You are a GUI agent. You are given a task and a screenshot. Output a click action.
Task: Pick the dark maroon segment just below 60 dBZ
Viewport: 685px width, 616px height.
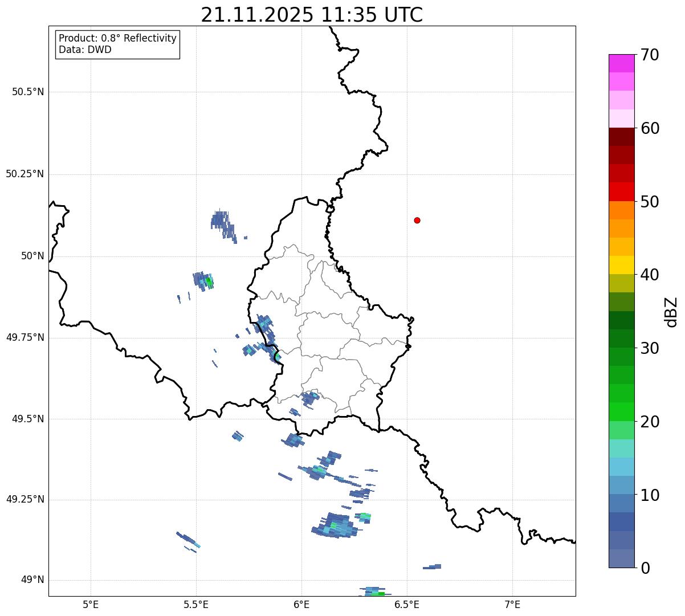click(621, 137)
